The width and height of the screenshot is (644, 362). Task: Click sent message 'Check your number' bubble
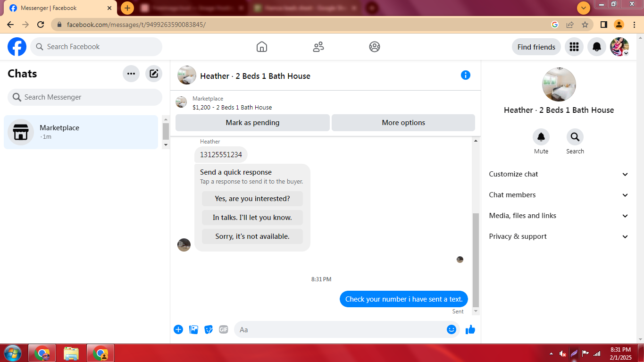tap(404, 299)
